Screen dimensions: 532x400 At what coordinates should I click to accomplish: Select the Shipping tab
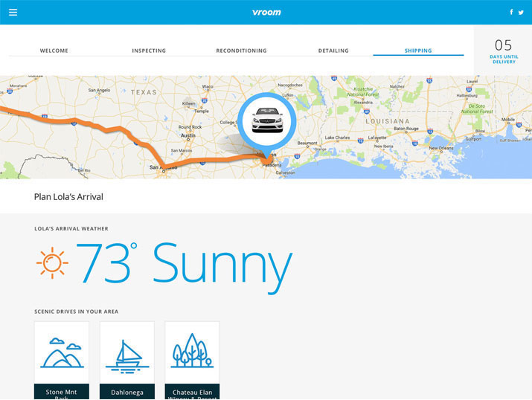tap(418, 51)
